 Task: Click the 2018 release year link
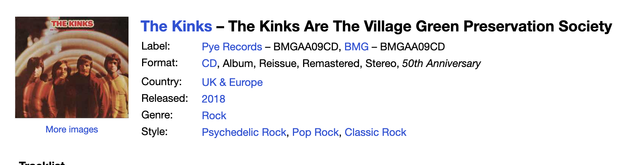pos(214,99)
